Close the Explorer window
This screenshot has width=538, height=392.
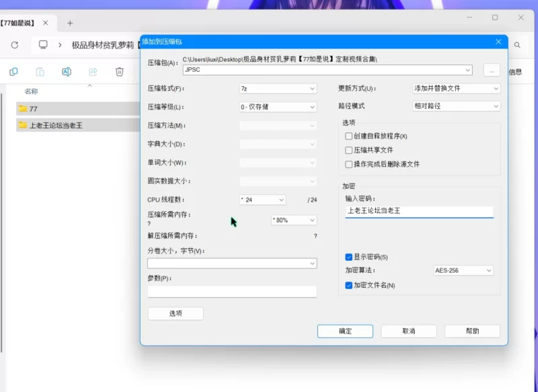(521, 17)
